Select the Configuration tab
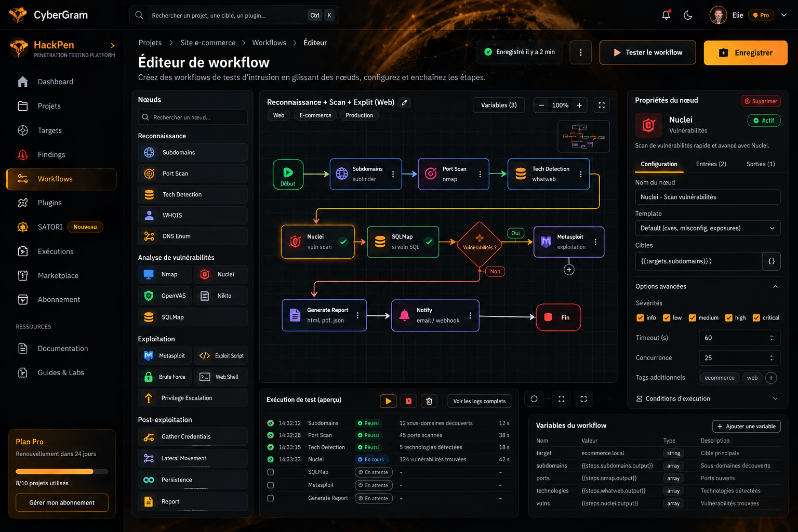The image size is (798, 532). (x=659, y=164)
